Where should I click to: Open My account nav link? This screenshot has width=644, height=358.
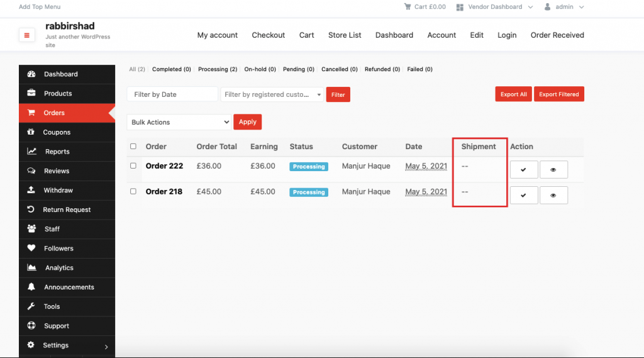[x=217, y=35]
